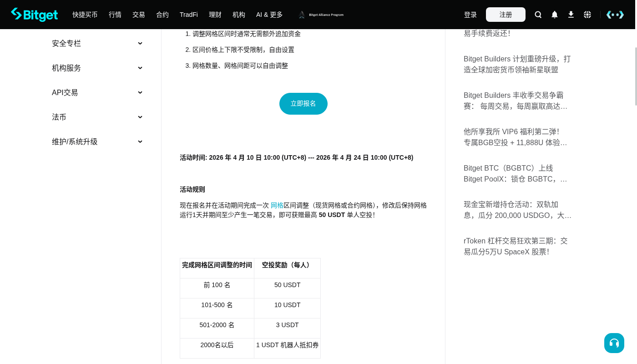Click the 空投奖励（每人） table header

point(288,268)
